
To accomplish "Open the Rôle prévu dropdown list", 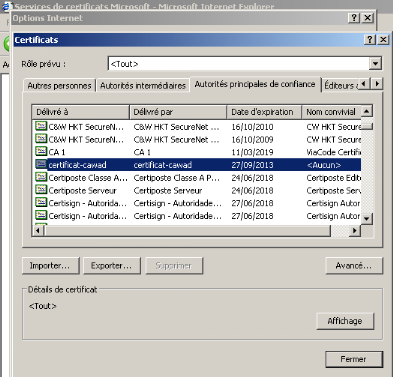I will pyautogui.click(x=376, y=63).
